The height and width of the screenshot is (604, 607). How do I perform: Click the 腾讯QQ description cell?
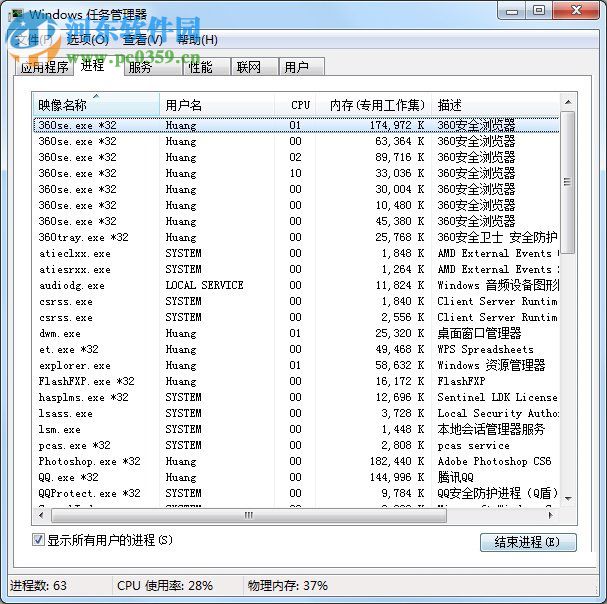click(x=456, y=477)
